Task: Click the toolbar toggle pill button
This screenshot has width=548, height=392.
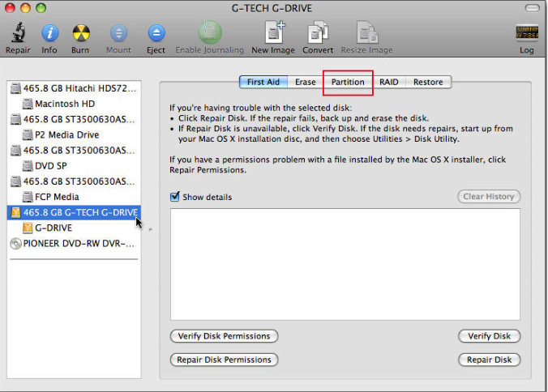Action: point(533,7)
